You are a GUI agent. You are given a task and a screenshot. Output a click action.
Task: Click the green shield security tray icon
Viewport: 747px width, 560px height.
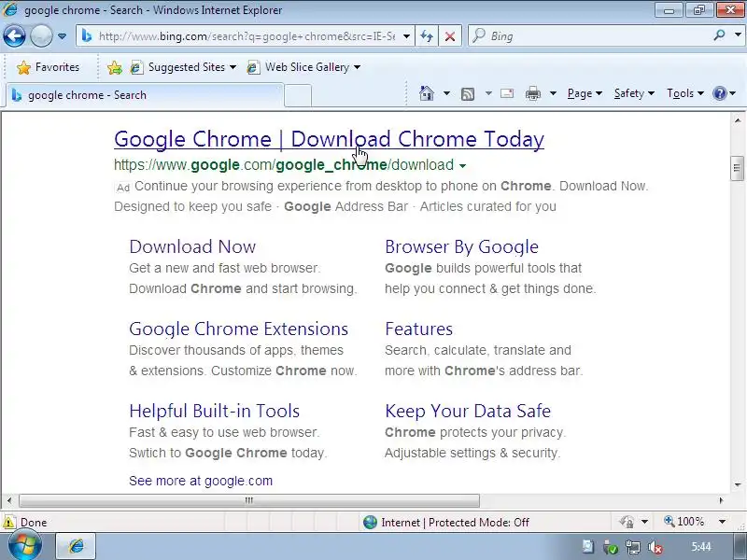pyautogui.click(x=611, y=548)
